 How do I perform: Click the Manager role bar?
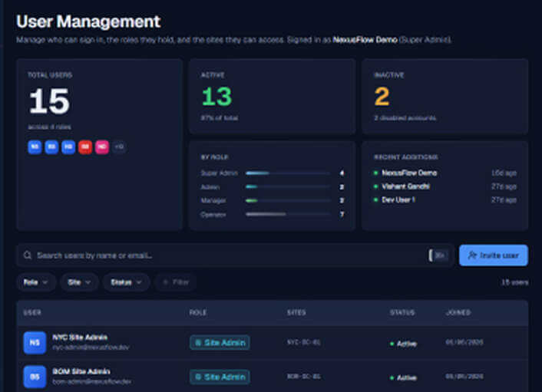pos(288,200)
